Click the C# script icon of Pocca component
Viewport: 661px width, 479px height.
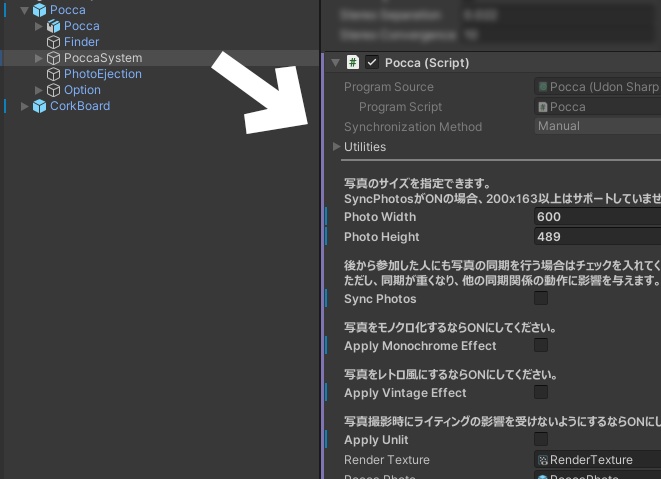(353, 62)
